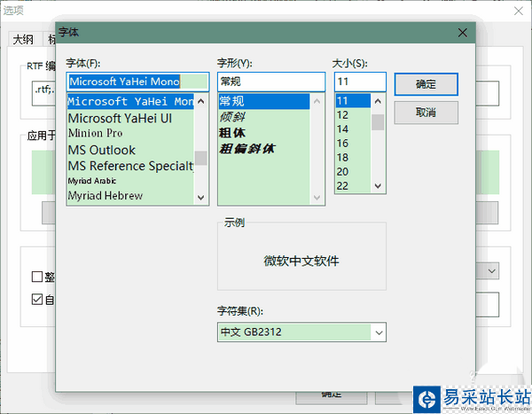Select highlighted Microsoft YaHei Mono list item
The image size is (532, 414).
pyautogui.click(x=130, y=101)
